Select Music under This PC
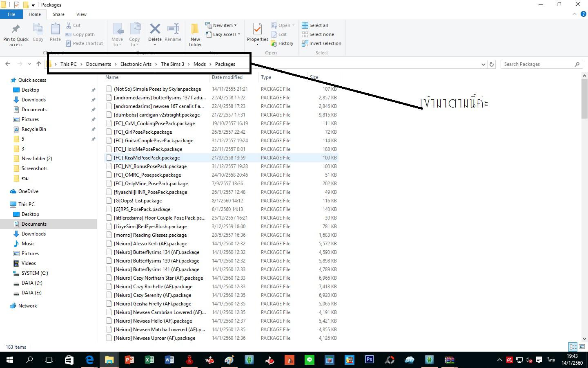This screenshot has height=368, width=588. point(28,244)
